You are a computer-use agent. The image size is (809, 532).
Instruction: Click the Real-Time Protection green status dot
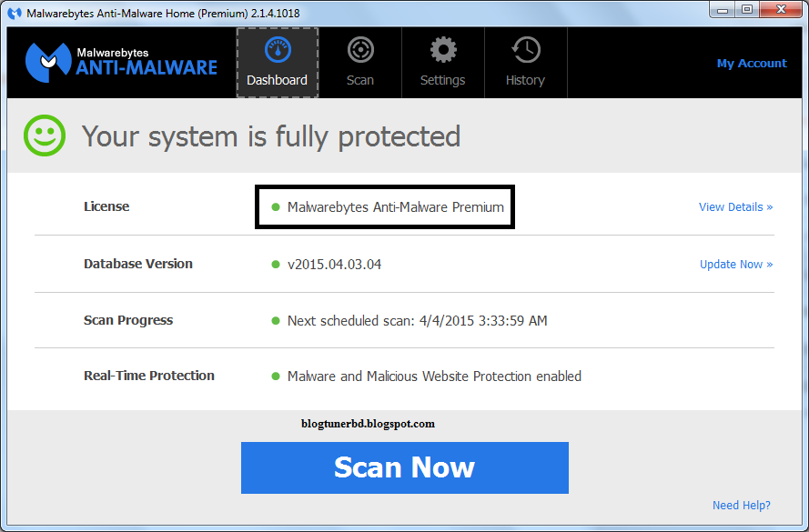pyautogui.click(x=276, y=376)
